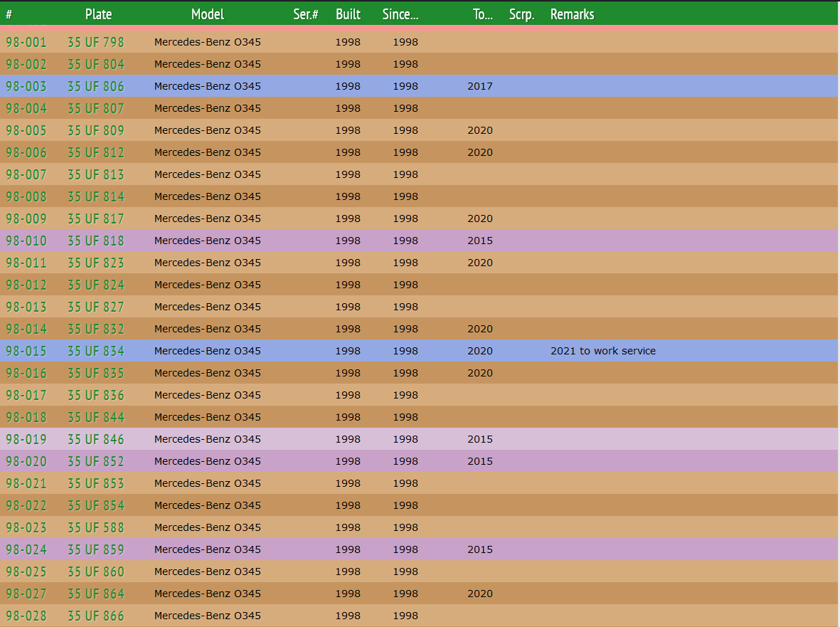Open fleet number 98-006 link

(x=26, y=153)
